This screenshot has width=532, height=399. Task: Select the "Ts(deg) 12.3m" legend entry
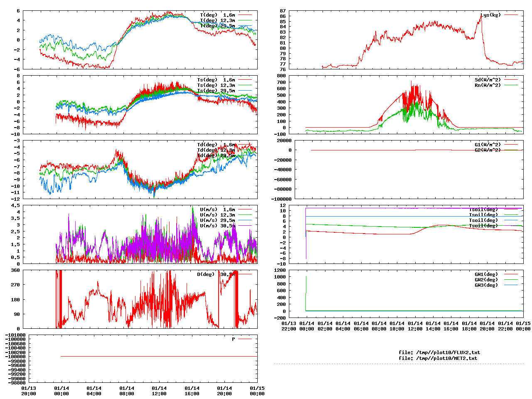216,85
